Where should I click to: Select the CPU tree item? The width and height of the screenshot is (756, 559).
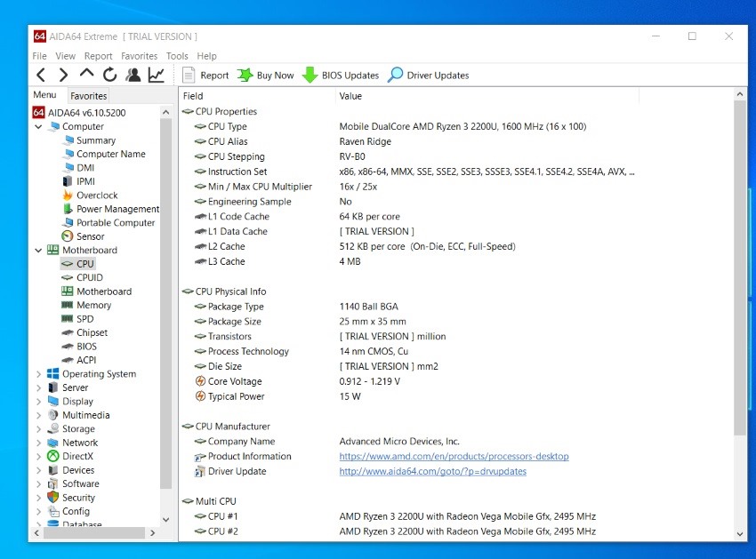pos(78,264)
